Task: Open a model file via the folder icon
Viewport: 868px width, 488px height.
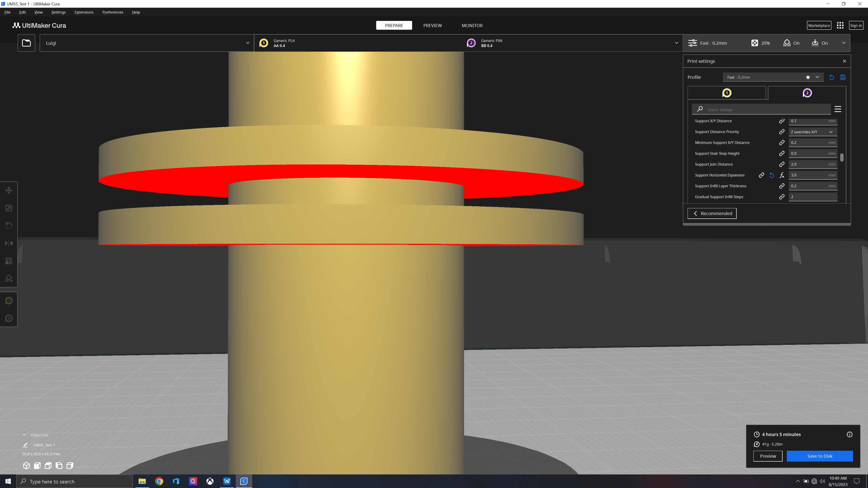Action: tap(26, 43)
